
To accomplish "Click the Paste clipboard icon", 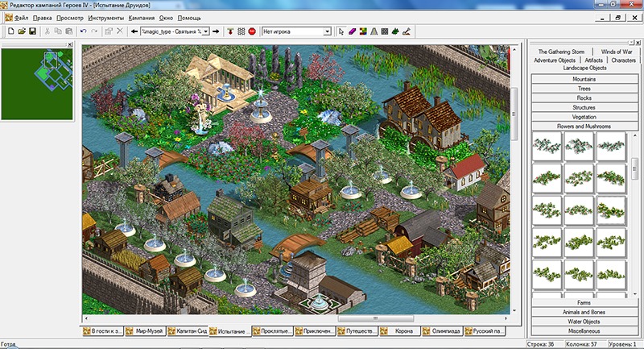I will click(69, 31).
